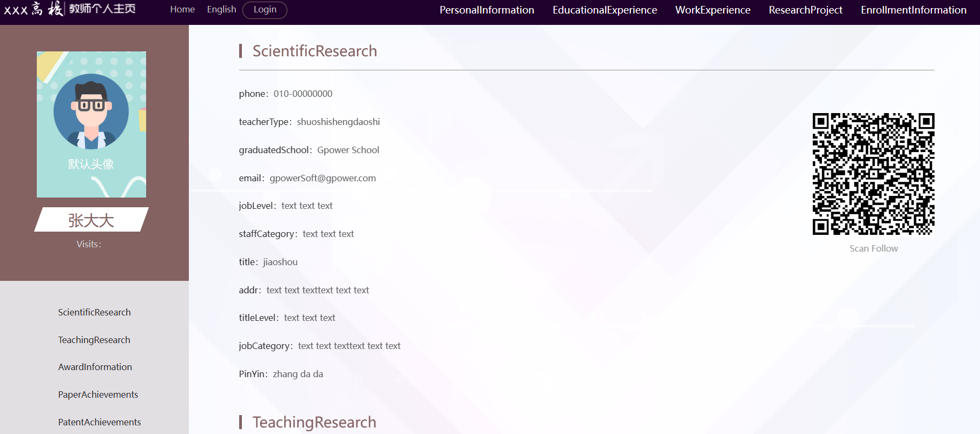
Task: Select WorkExperience in the navigation bar
Action: point(713,10)
